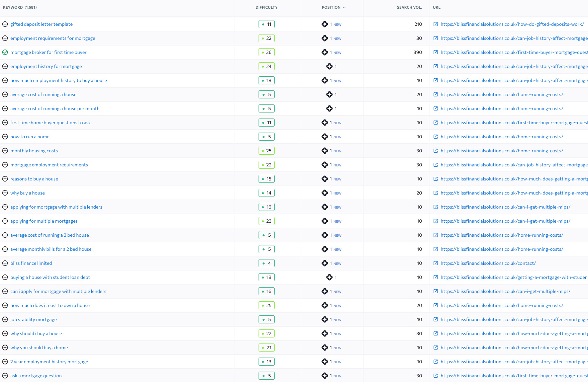Open keyword 'applying for mortgage with multiple lenders'
This screenshot has width=588, height=382.
coord(56,207)
